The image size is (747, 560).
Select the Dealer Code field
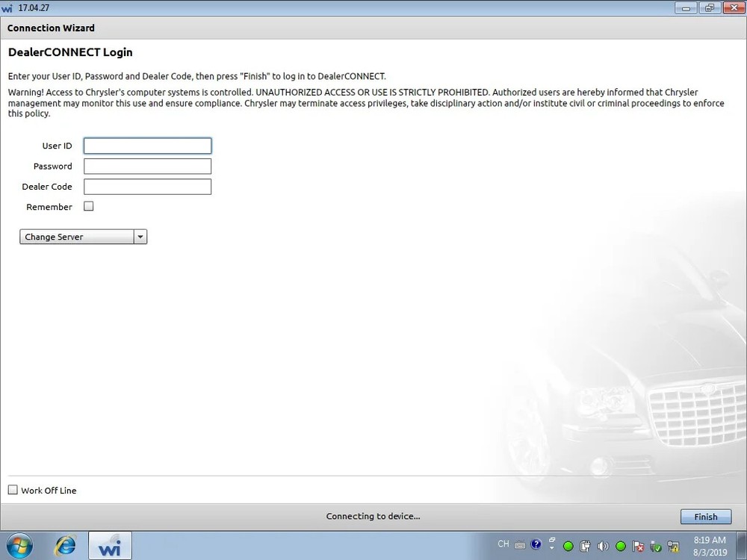click(x=147, y=187)
